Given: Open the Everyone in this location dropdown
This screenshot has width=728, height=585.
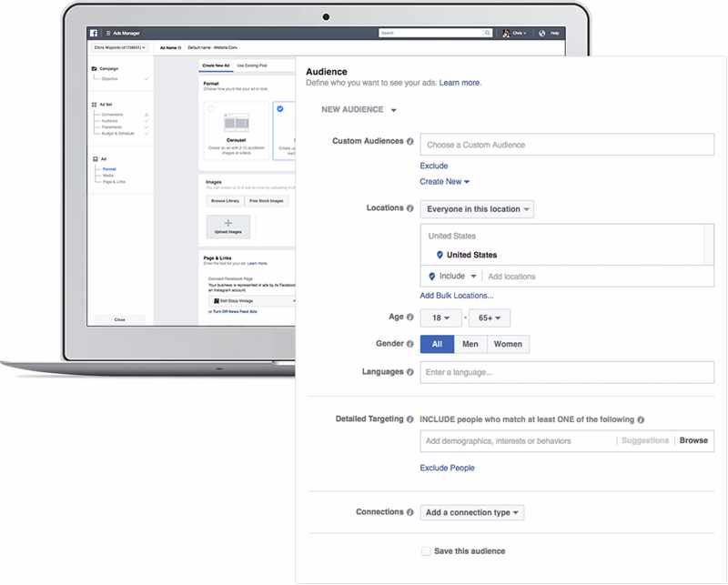Looking at the screenshot, I should (478, 208).
